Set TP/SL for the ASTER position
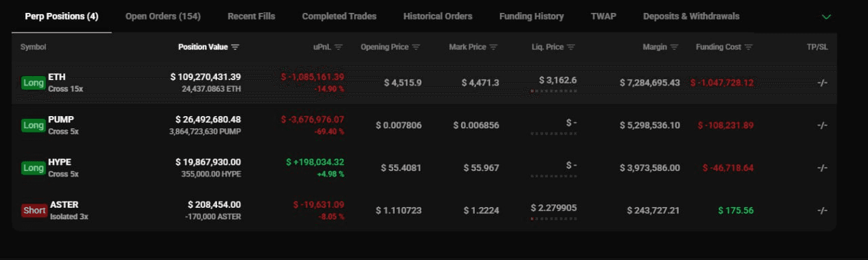The width and height of the screenshot is (868, 260). [x=823, y=210]
